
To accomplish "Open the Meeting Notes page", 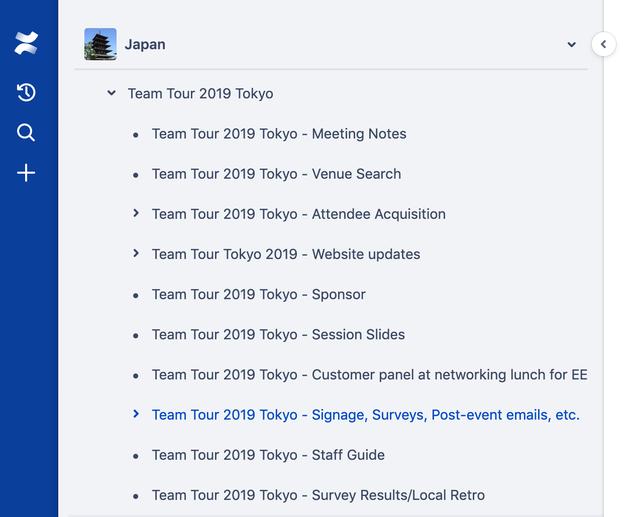I will click(279, 134).
